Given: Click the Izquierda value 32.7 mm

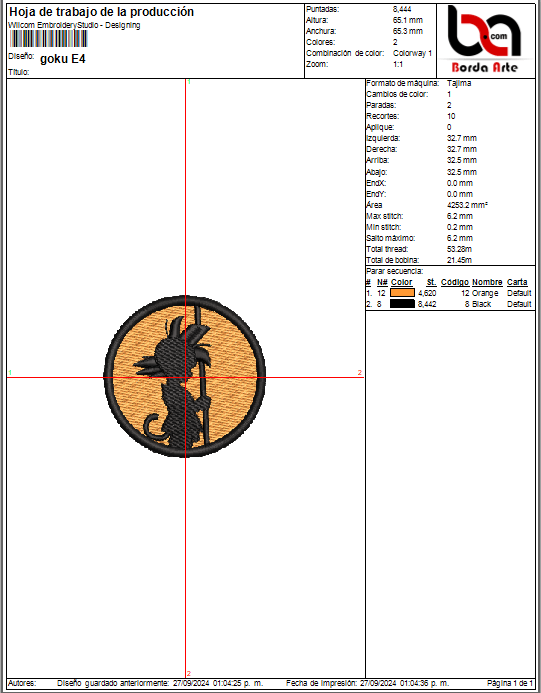Looking at the screenshot, I should (x=461, y=138).
